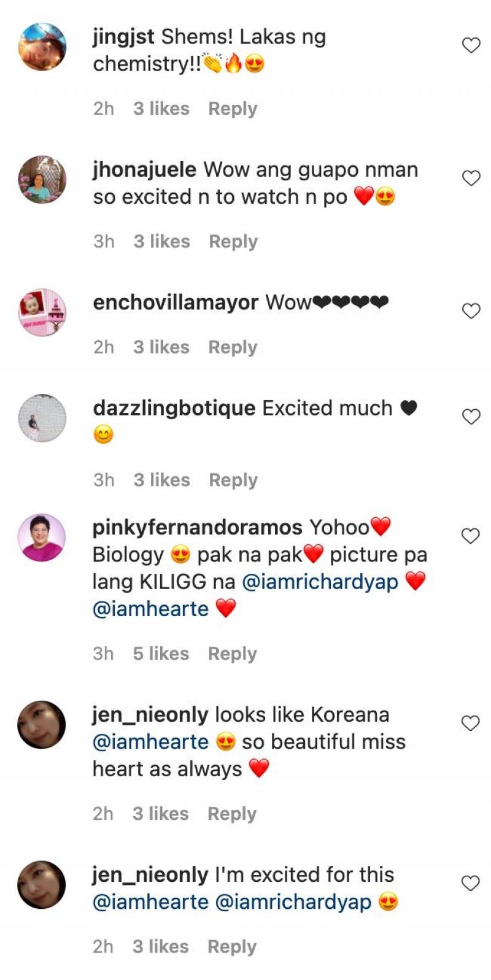Heart the 'looks like Koreana' comment
Screen dimensions: 491x980
[x=471, y=723]
